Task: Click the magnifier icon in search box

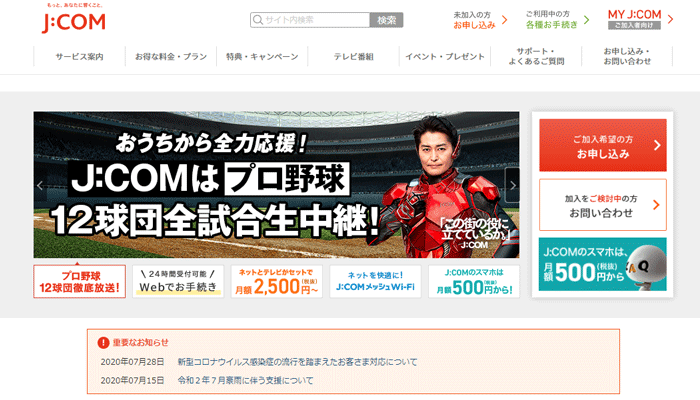Action: tap(258, 20)
